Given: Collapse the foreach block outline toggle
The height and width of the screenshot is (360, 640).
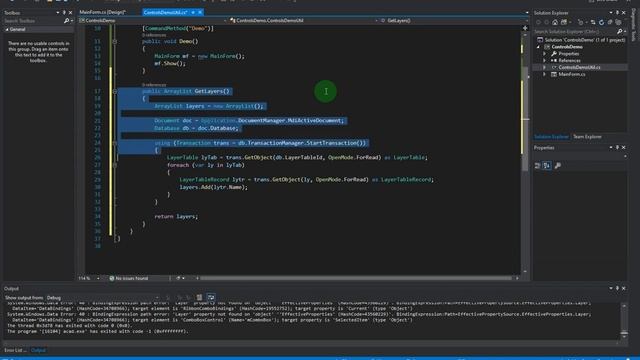Looking at the screenshot, I should click(x=115, y=165).
